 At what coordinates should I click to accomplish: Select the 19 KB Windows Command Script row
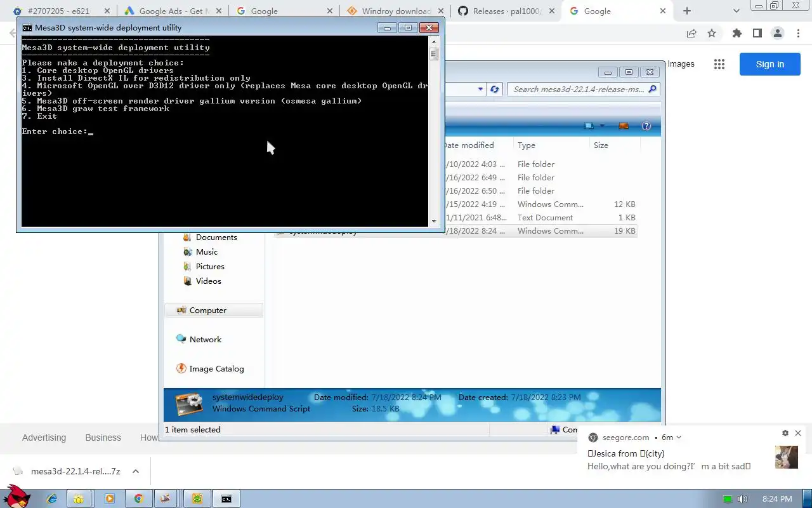pyautogui.click(x=456, y=231)
